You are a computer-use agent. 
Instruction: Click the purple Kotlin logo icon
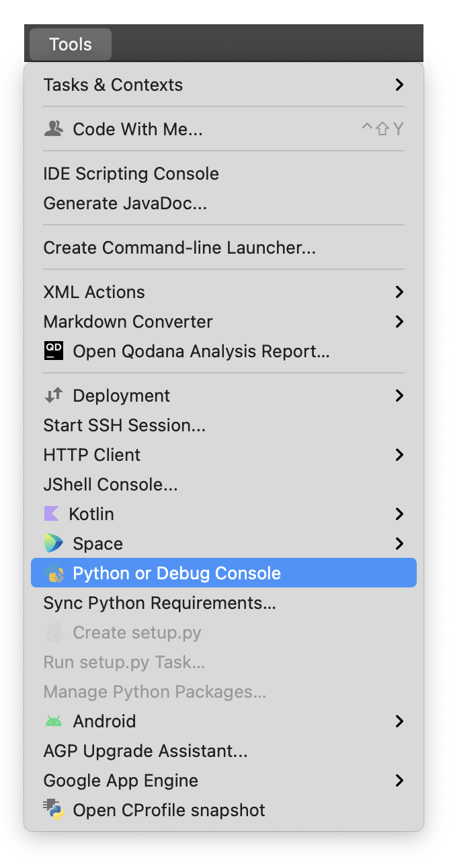pos(52,513)
